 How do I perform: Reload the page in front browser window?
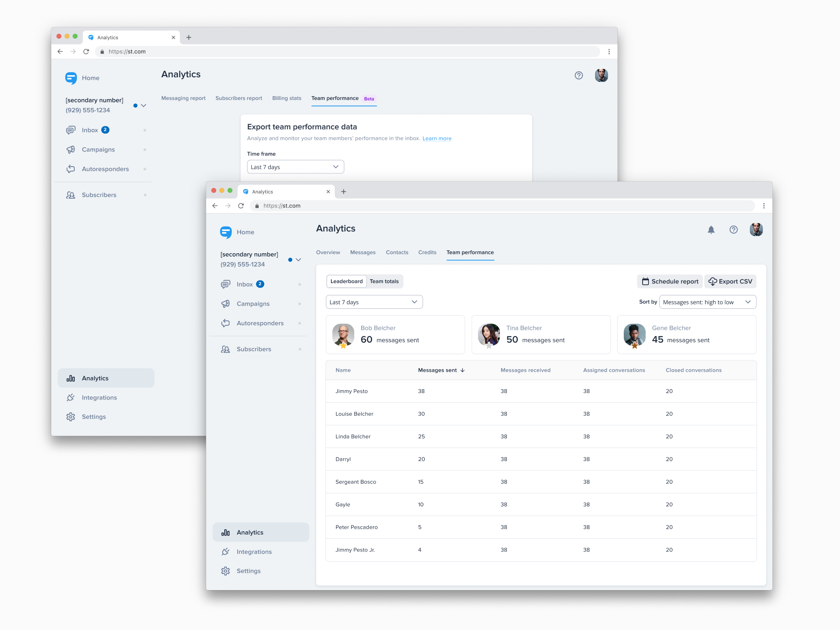(241, 206)
